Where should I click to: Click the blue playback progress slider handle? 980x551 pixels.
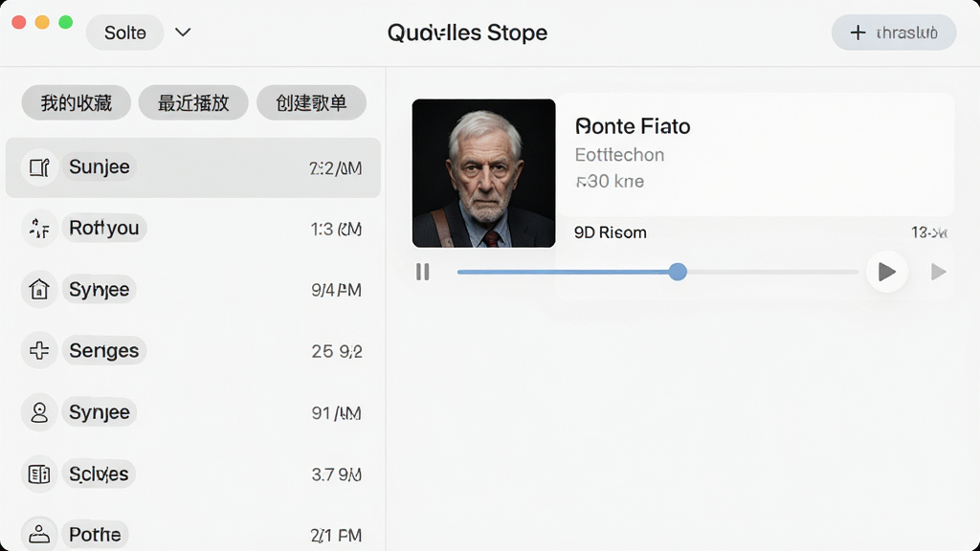(678, 272)
